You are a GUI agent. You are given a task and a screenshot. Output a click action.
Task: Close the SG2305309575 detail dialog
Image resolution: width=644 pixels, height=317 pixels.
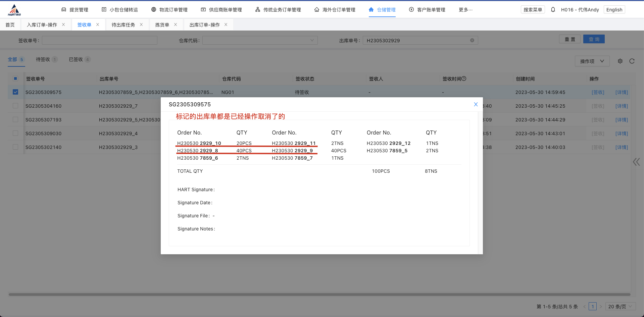pos(475,104)
